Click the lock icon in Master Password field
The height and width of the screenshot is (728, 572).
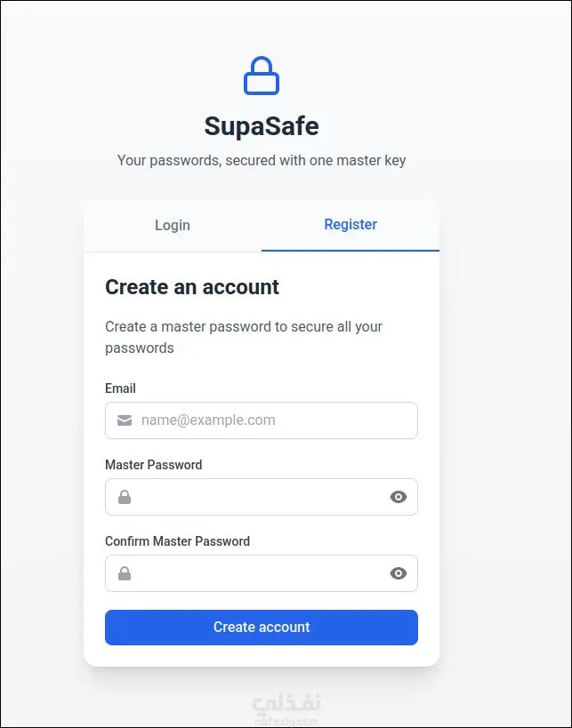(125, 497)
